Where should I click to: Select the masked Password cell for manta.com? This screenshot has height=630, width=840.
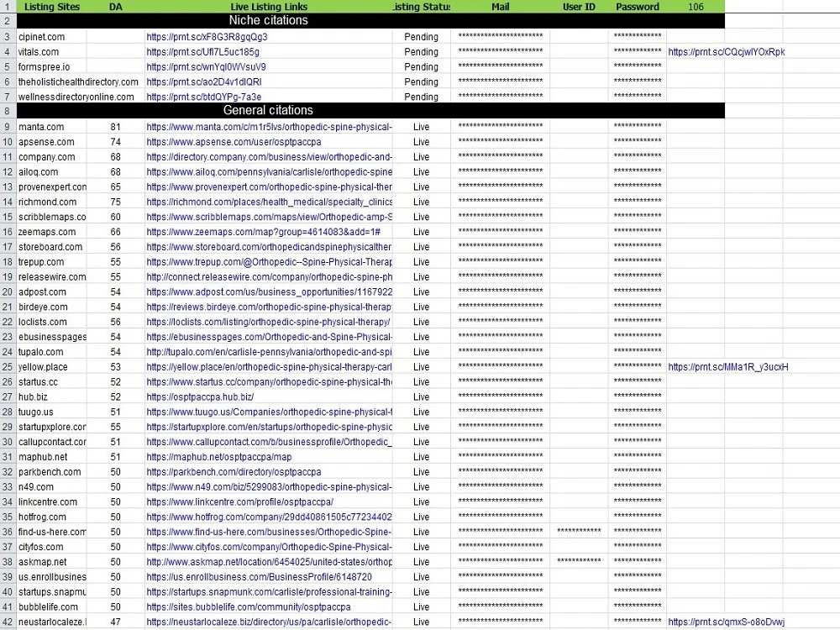pos(638,127)
